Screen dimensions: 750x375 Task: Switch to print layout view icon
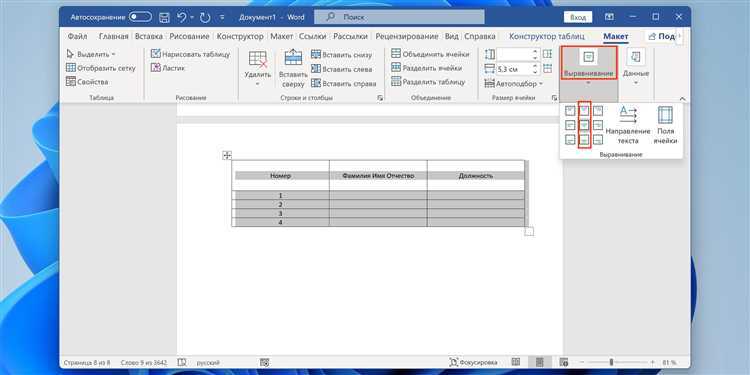[x=540, y=363]
